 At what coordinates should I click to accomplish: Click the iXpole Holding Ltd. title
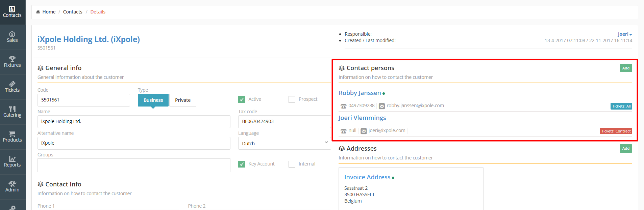tap(89, 39)
